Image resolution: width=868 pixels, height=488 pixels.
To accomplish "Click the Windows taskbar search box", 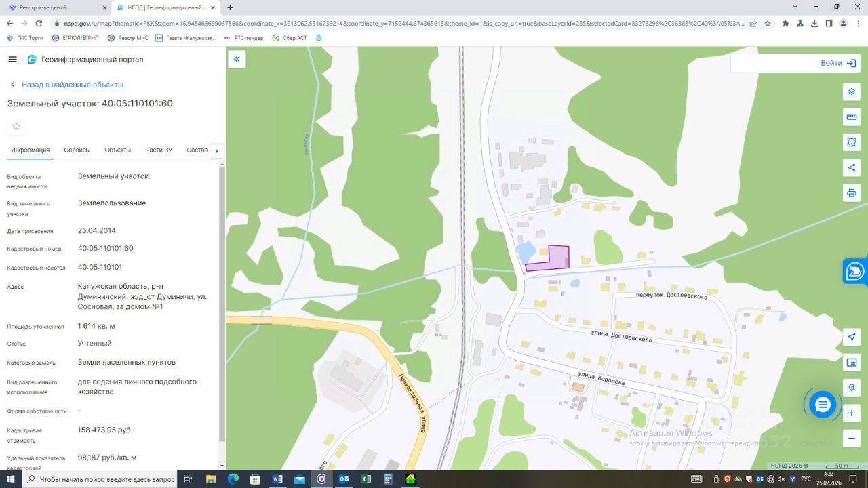I will pyautogui.click(x=100, y=479).
